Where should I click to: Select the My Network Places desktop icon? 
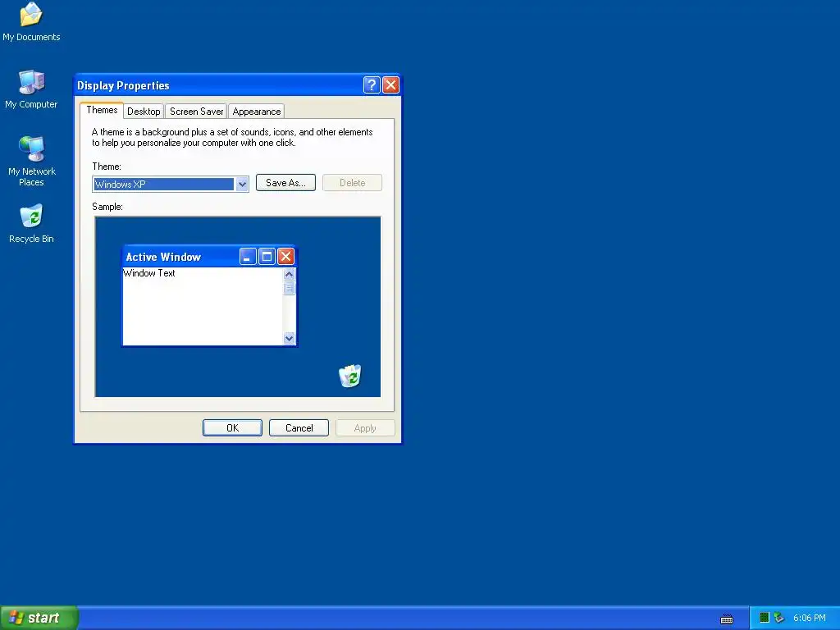point(31,161)
